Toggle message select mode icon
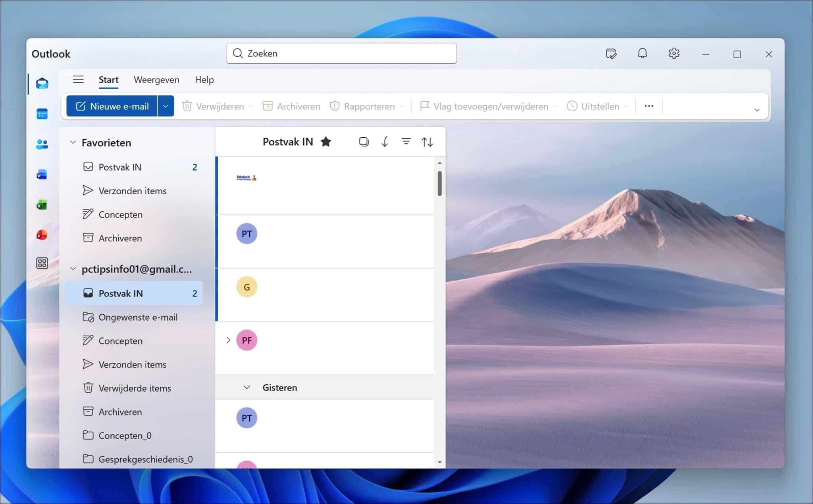The width and height of the screenshot is (813, 504). coord(364,142)
